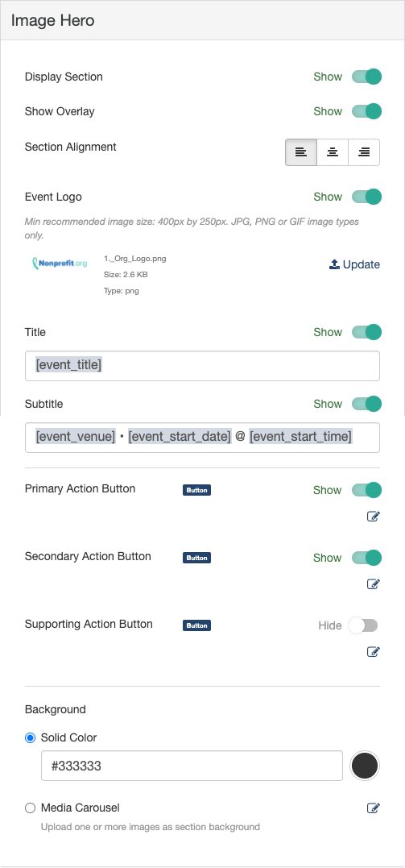Image resolution: width=405 pixels, height=868 pixels.
Task: Open Media Carousel edit icon
Action: point(374,808)
